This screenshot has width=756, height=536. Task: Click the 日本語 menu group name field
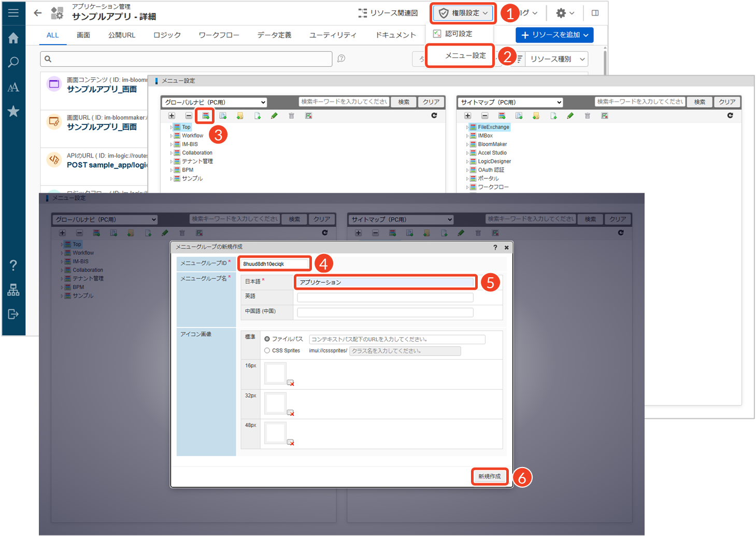(x=386, y=282)
